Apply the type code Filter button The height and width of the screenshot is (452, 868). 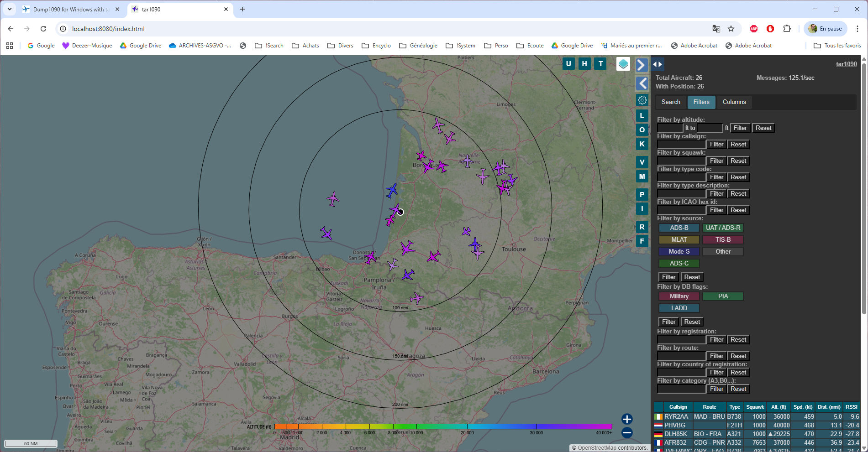(716, 177)
